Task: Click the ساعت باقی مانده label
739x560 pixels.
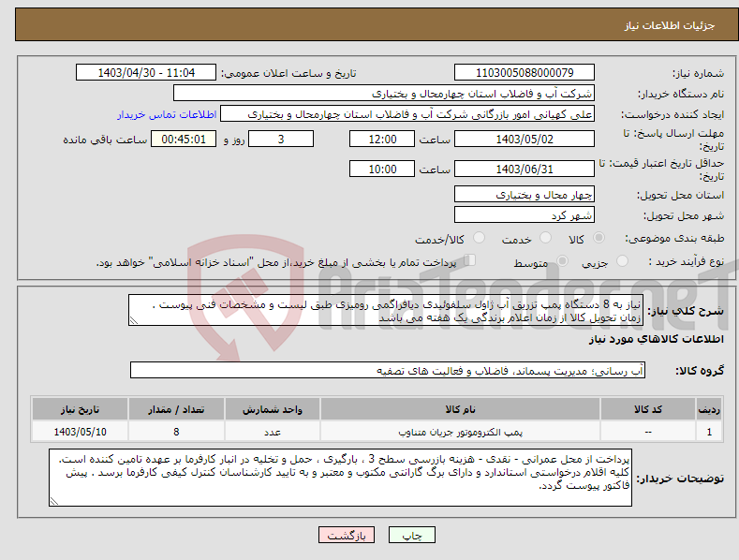Action: pos(105,140)
